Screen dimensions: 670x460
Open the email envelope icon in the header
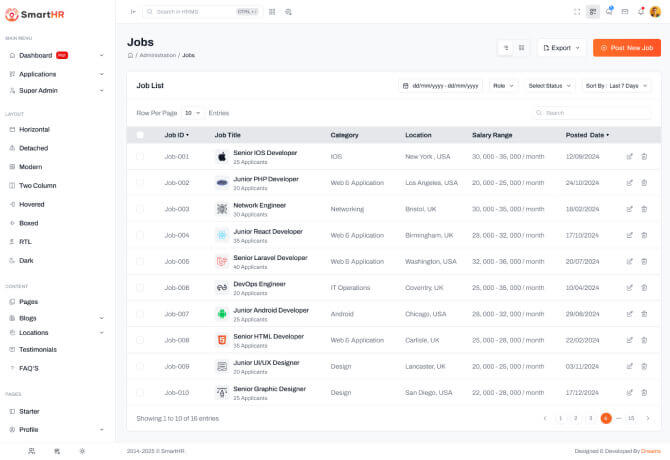[625, 11]
